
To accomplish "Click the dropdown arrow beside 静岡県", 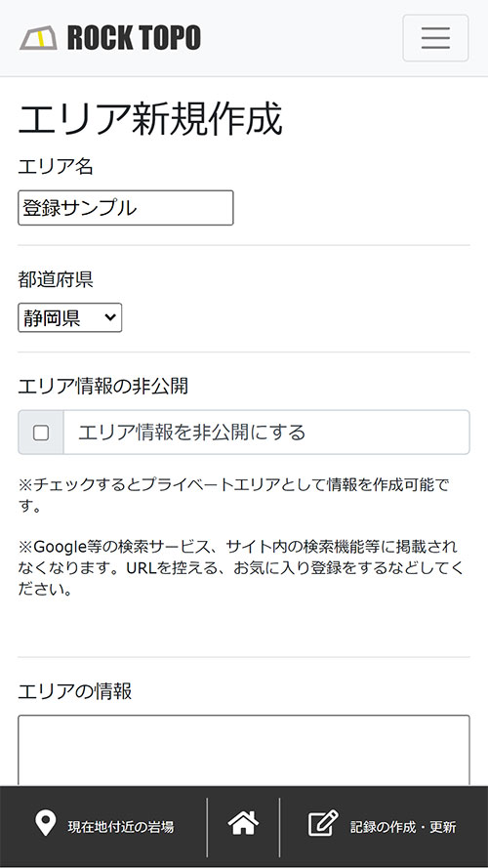I will [110, 317].
